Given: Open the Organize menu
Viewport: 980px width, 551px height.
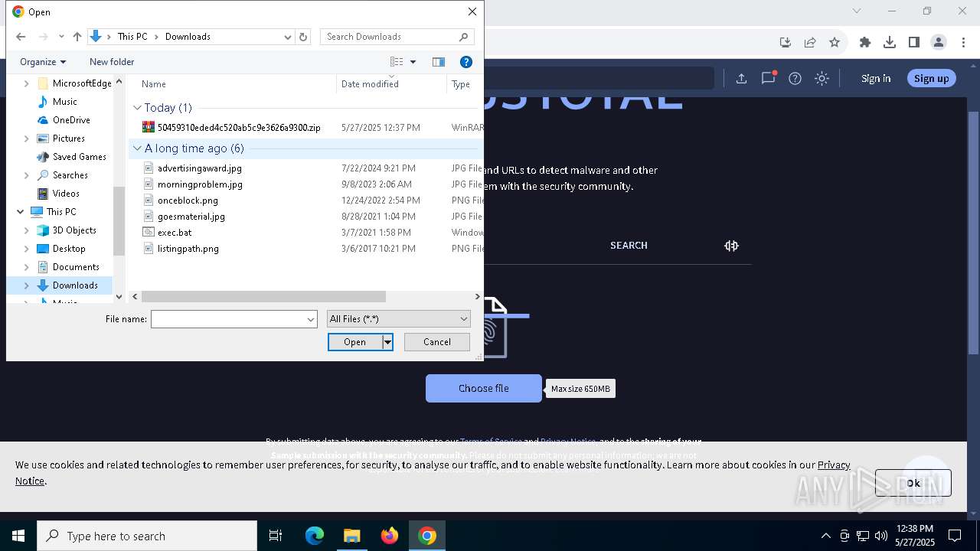Looking at the screenshot, I should point(43,62).
